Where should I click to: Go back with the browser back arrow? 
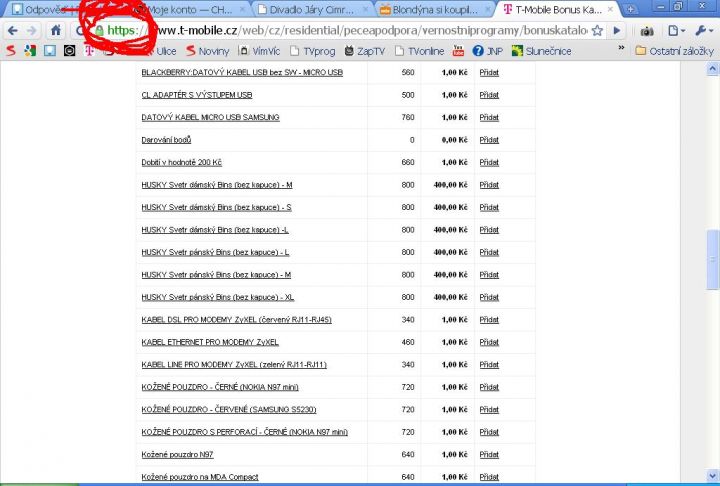click(x=13, y=31)
